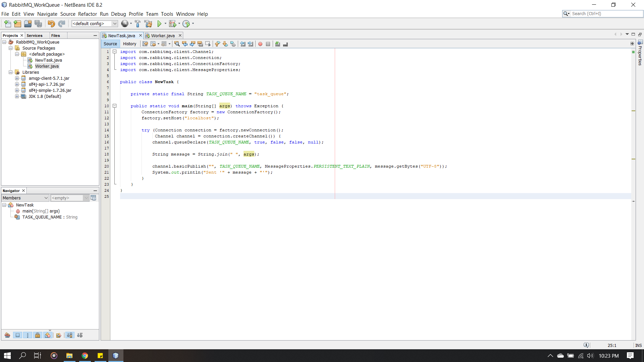The height and width of the screenshot is (362, 644).
Task: Switch to the Services tab
Action: tap(35, 36)
